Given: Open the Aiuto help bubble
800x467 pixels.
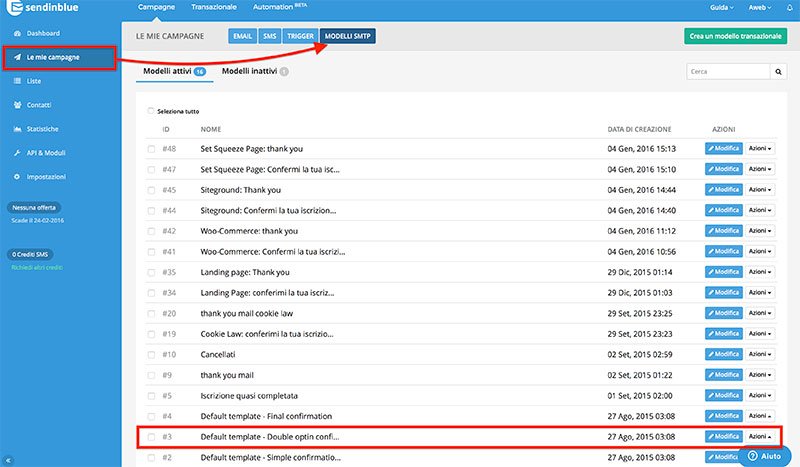Looking at the screenshot, I should [x=764, y=456].
